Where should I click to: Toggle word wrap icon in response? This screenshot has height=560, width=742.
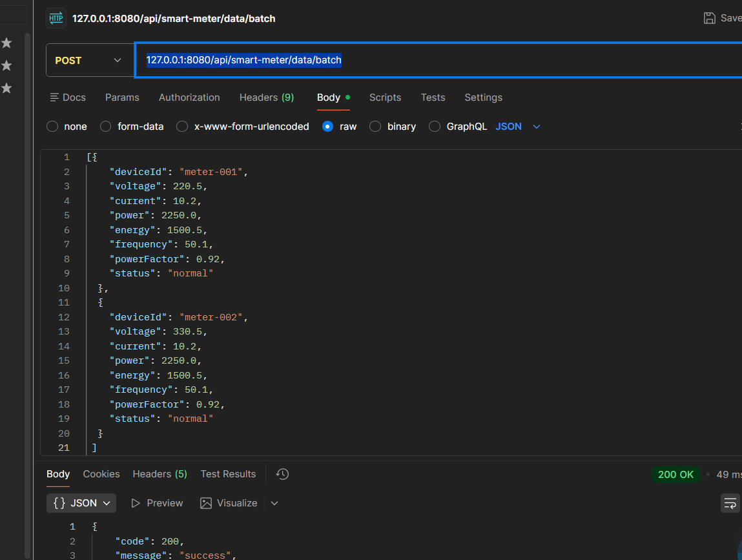click(730, 503)
